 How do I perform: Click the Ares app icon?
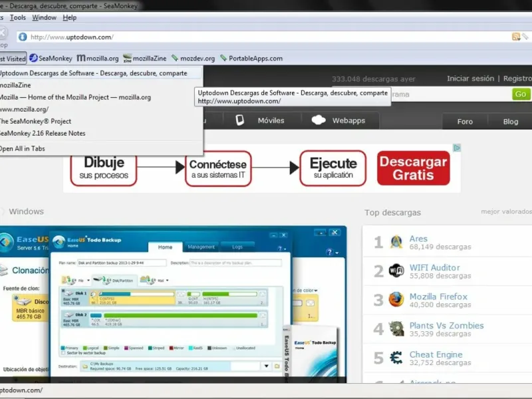pyautogui.click(x=396, y=242)
